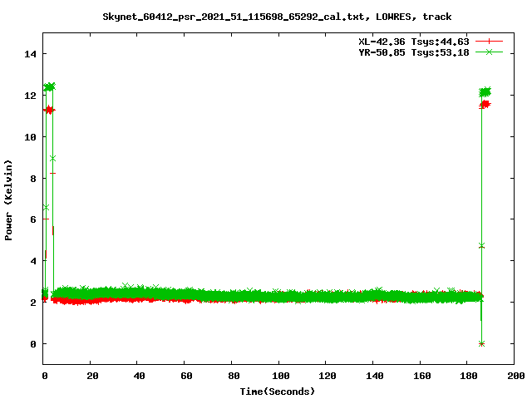Click x-axis tick label 160
This screenshot has width=532, height=399.
click(422, 376)
